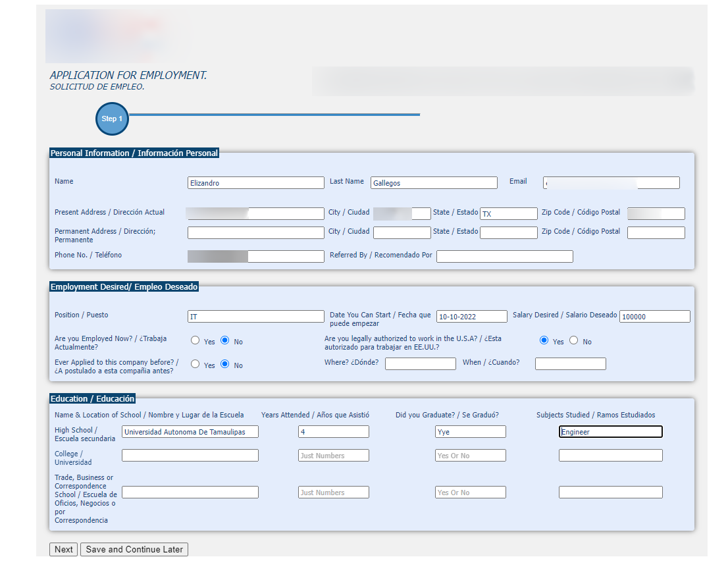Click Save and Continue Later button
728x586 pixels.
[134, 549]
